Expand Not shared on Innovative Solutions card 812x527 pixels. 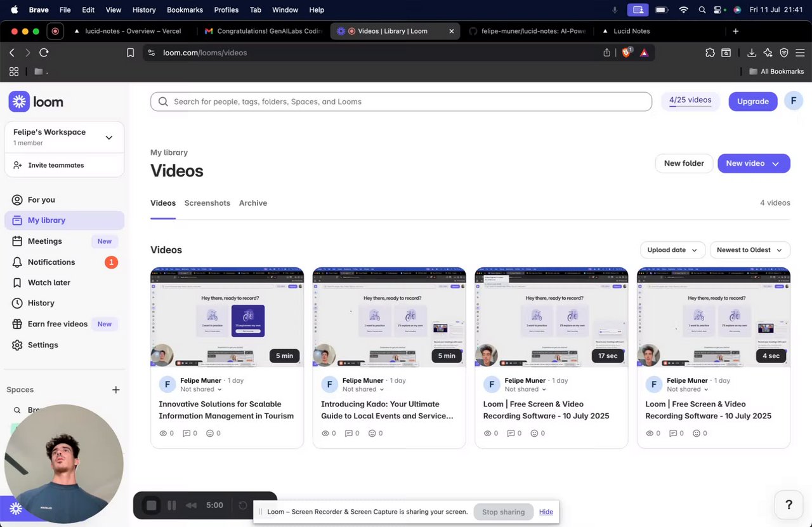pos(201,389)
